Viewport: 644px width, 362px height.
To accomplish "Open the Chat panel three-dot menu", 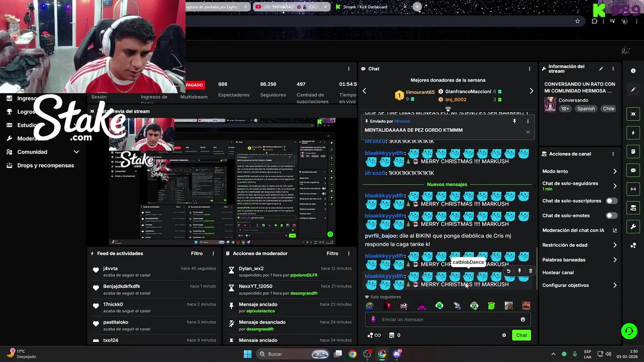I will [x=529, y=69].
